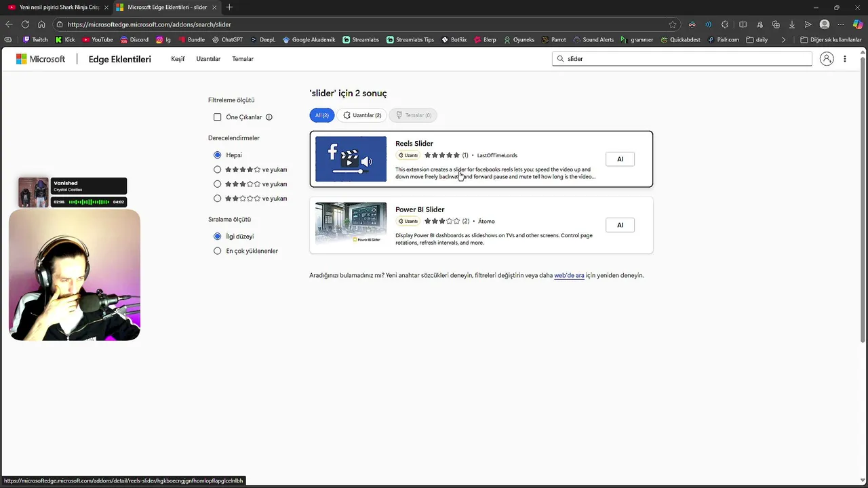This screenshot has width=868, height=488.
Task: Open the Quickabdest bookmark
Action: 679,40
